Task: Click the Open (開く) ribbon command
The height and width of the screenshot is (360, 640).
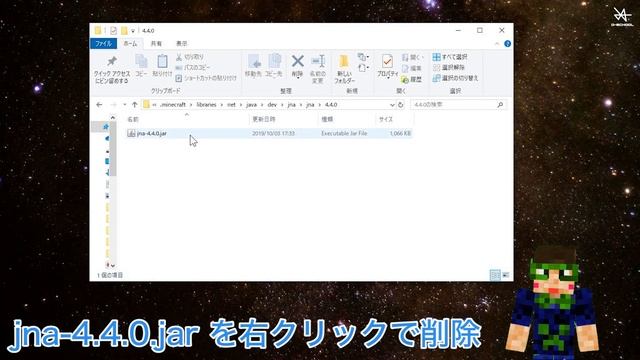Action: click(413, 57)
